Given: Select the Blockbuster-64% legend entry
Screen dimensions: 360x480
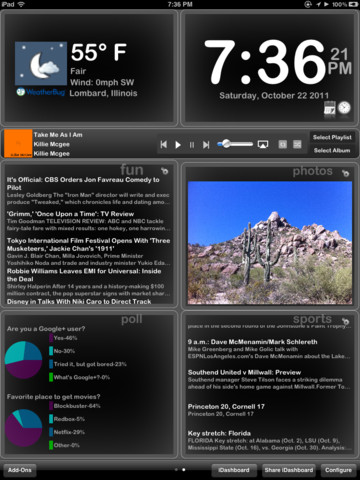Looking at the screenshot, I should [75, 406].
